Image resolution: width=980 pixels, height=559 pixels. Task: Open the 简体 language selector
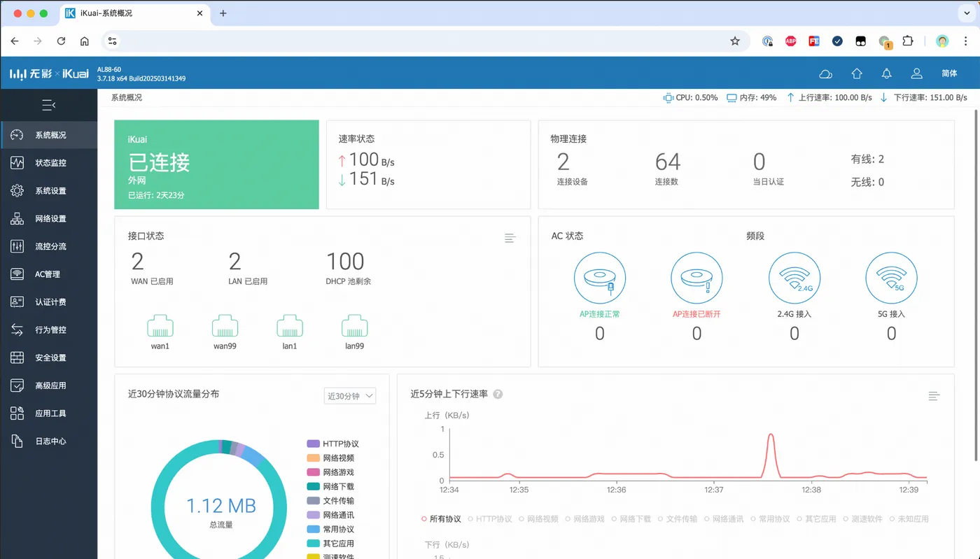click(949, 73)
